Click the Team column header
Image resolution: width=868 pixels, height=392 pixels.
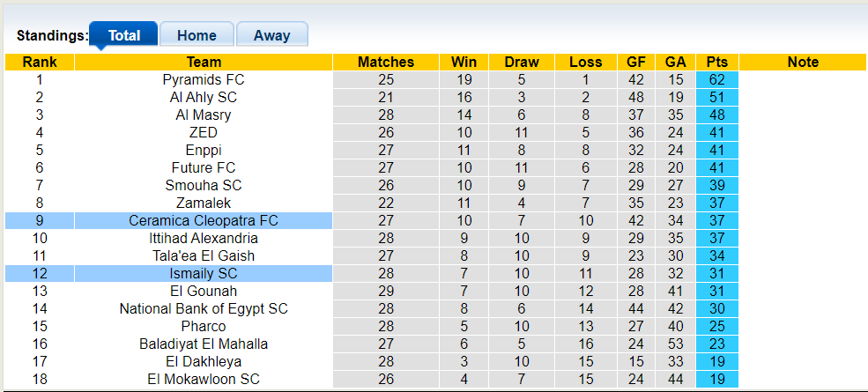coord(204,62)
